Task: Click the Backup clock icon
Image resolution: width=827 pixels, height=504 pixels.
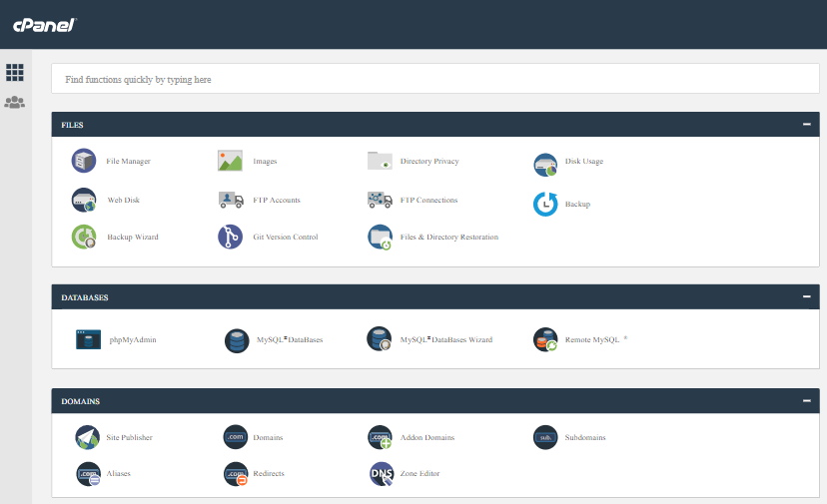Action: 545,204
